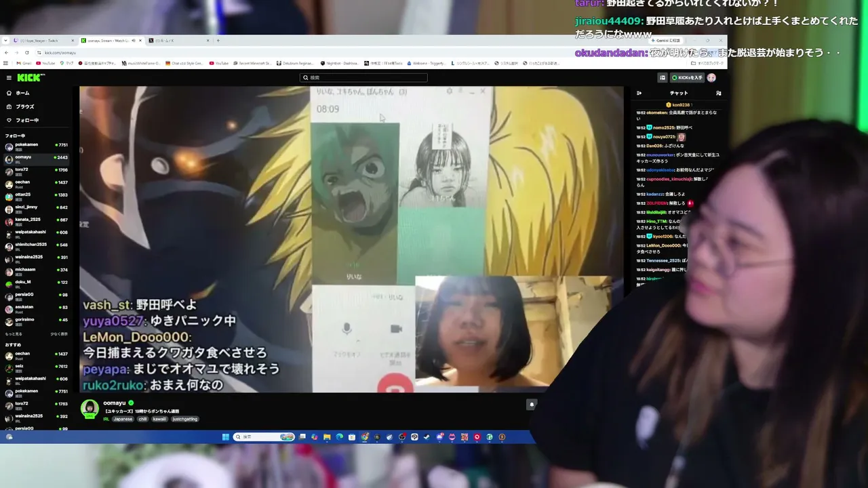Screen dimensions: 868x488
Task: Open kanata_2525 channel in sidebar
Action: [x=35, y=221]
